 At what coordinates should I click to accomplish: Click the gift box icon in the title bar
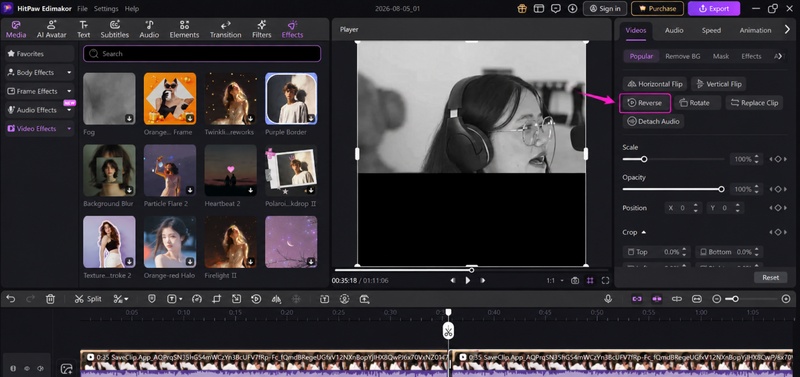pos(521,9)
